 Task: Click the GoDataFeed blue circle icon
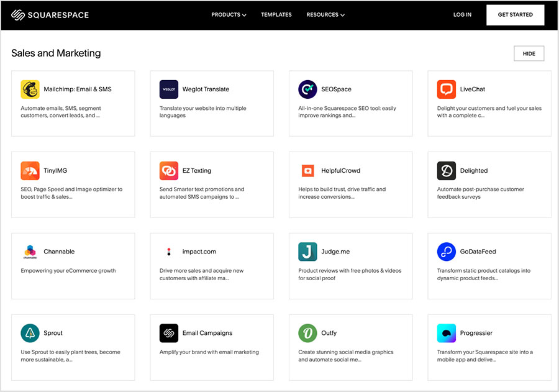click(x=447, y=252)
